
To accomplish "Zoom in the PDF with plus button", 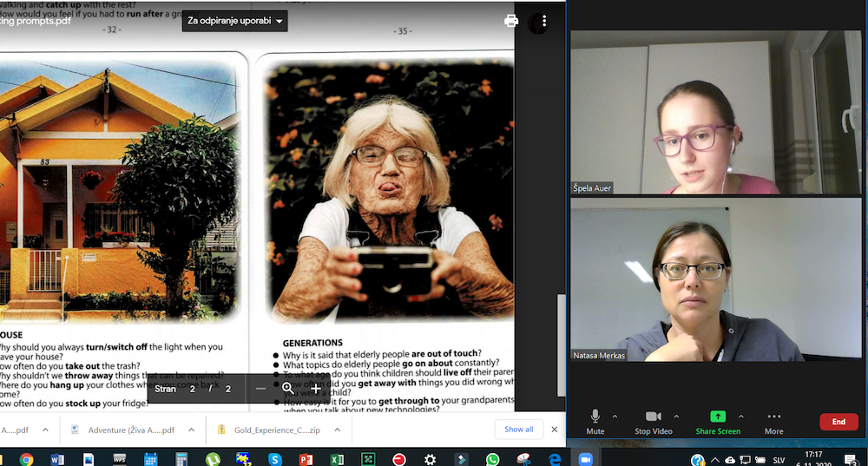I will tap(316, 389).
